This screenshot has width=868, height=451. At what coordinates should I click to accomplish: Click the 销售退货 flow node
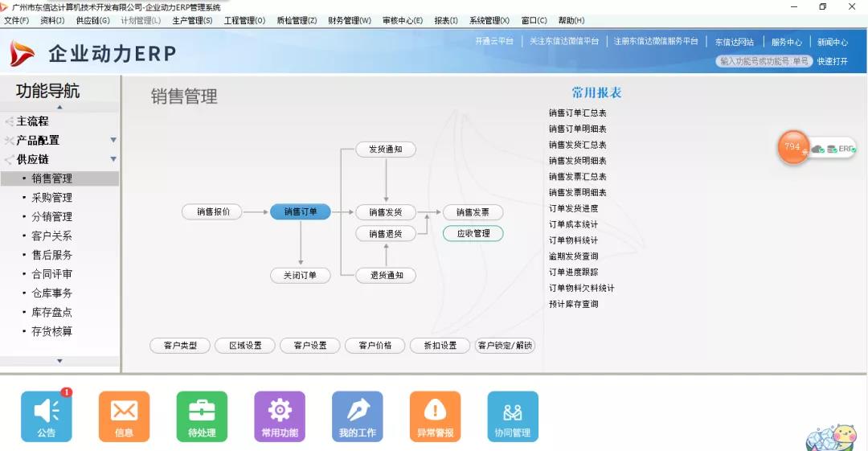coord(385,234)
